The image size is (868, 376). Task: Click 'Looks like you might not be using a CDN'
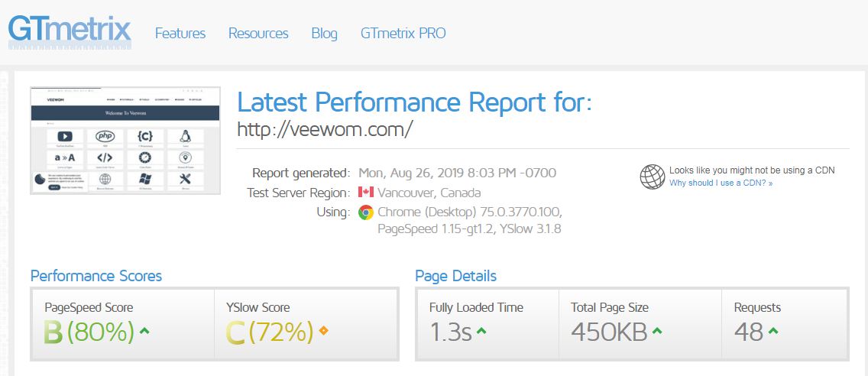[x=752, y=170]
